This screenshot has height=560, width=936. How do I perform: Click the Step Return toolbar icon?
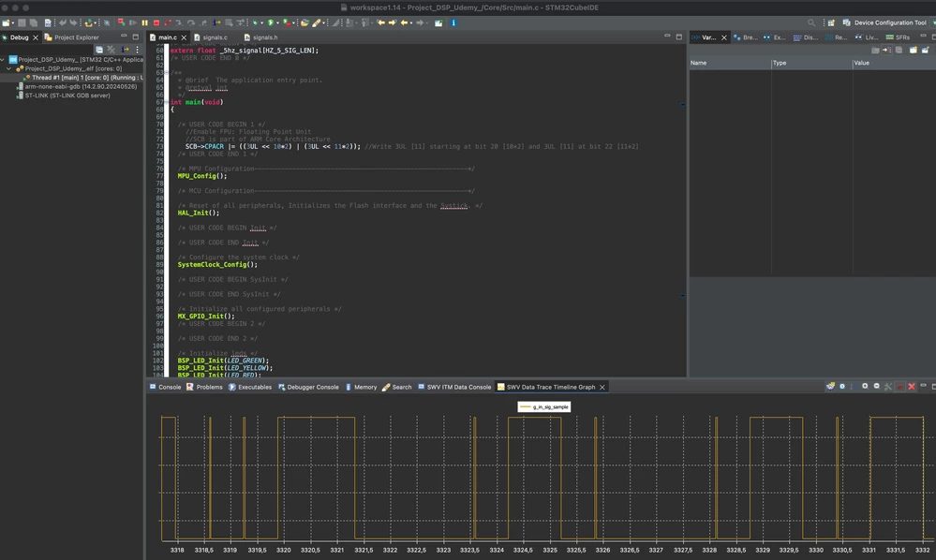click(203, 22)
